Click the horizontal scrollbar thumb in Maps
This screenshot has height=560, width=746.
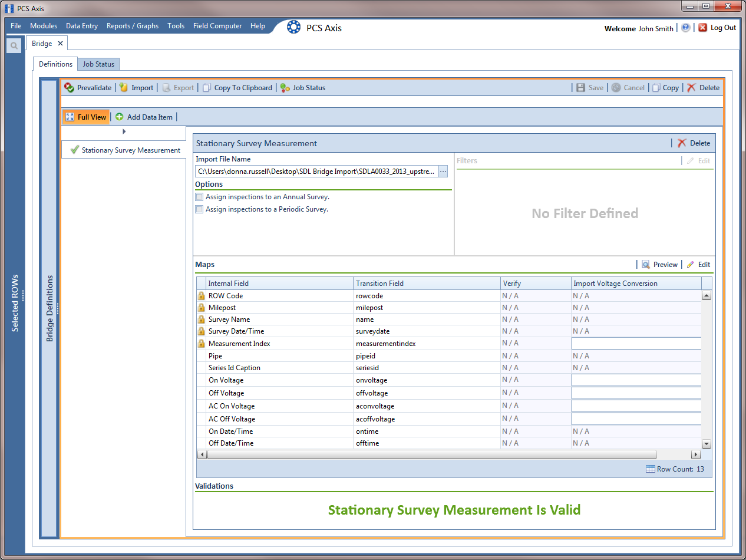point(432,454)
